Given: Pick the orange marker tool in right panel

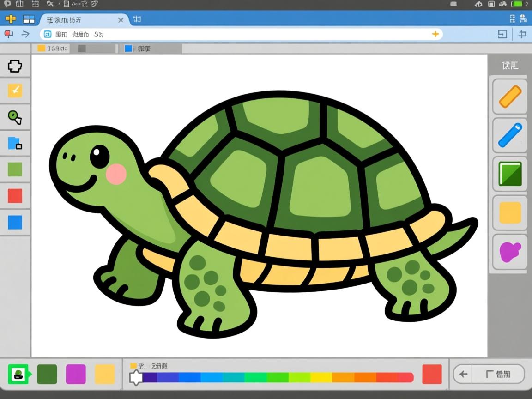Looking at the screenshot, I should (x=510, y=97).
